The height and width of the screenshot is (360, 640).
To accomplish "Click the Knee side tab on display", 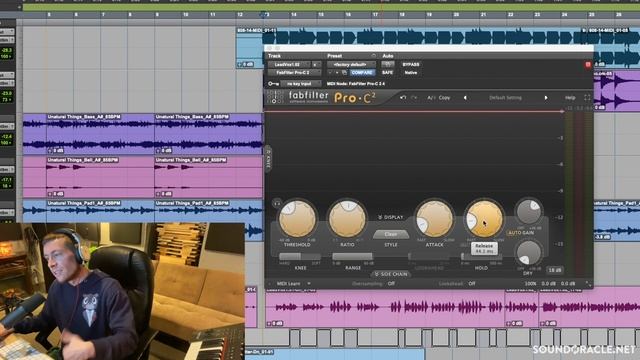I will pos(268,159).
